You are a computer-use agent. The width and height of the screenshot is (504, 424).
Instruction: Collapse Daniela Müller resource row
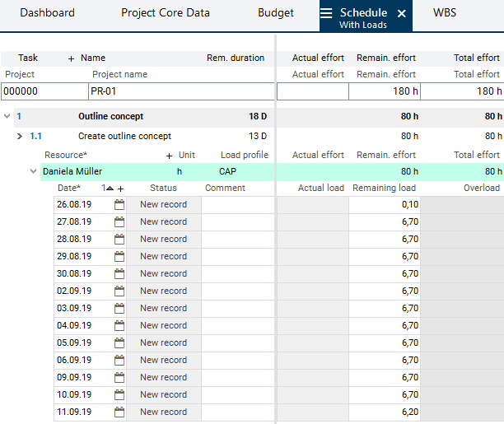coord(34,171)
